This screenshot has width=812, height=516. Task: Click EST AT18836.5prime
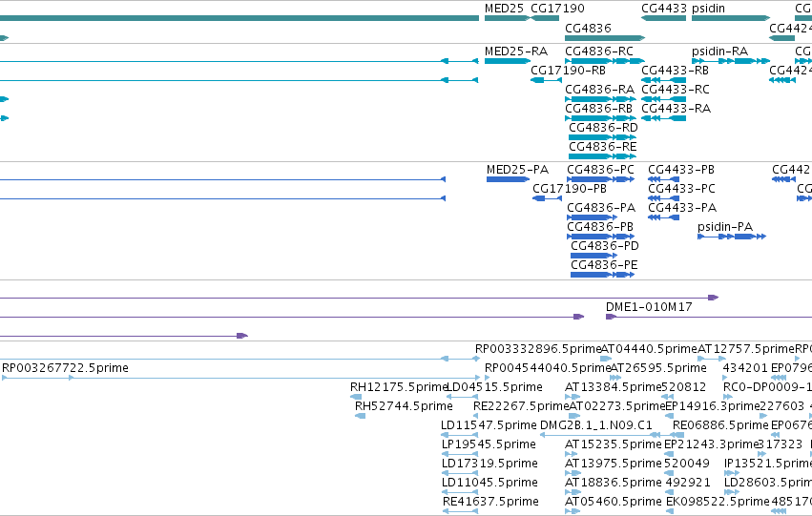[x=614, y=484]
